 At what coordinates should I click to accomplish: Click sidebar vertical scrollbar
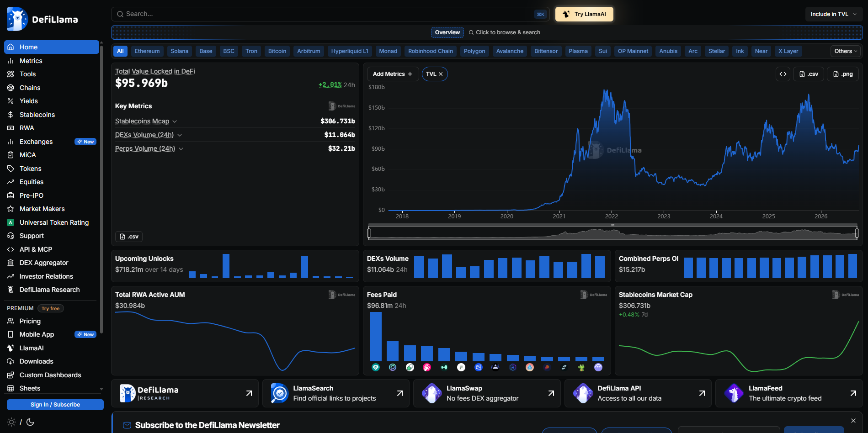pos(101,190)
